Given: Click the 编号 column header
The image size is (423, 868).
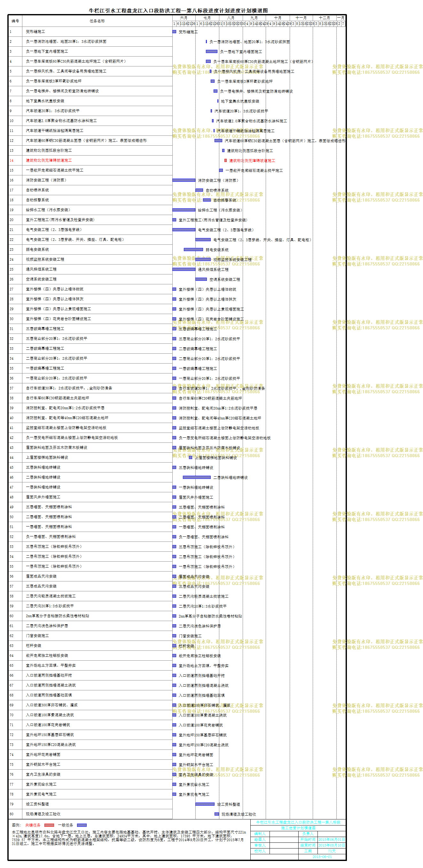Looking at the screenshot, I should [15, 21].
